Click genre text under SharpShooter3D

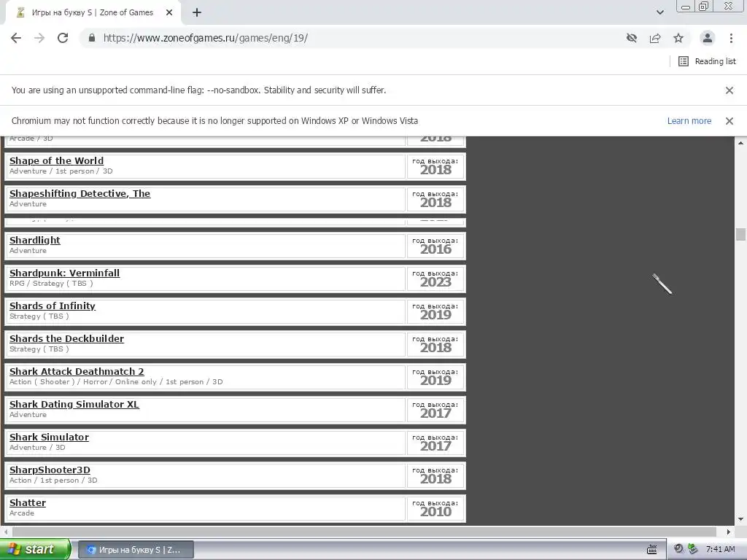(53, 481)
